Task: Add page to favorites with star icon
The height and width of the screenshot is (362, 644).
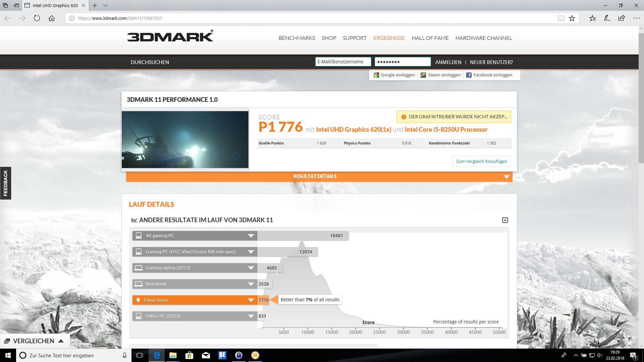Action: (572, 18)
